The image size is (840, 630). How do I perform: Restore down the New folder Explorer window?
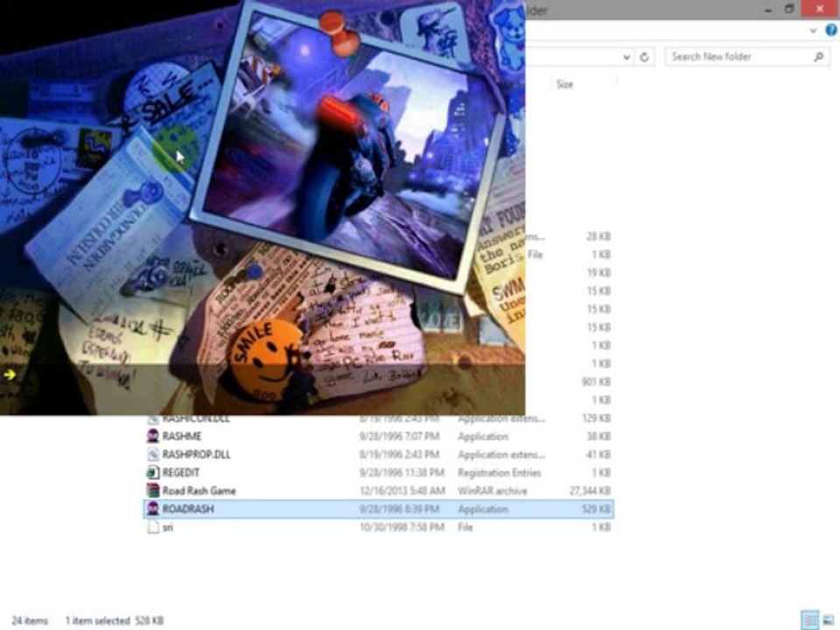pyautogui.click(x=789, y=9)
